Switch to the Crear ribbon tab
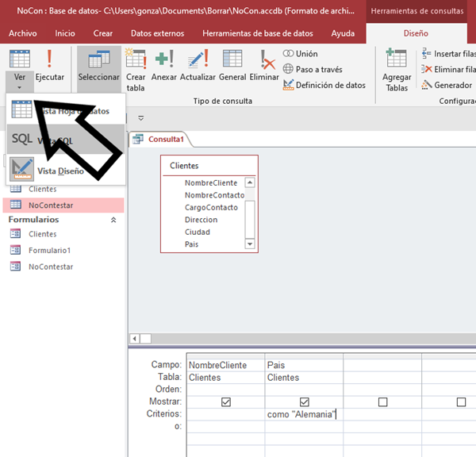This screenshot has width=476, height=457. coord(103,34)
